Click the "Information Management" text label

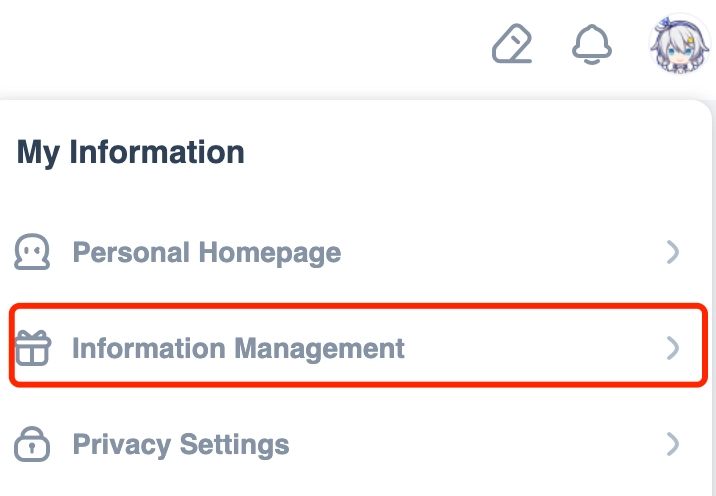239,349
